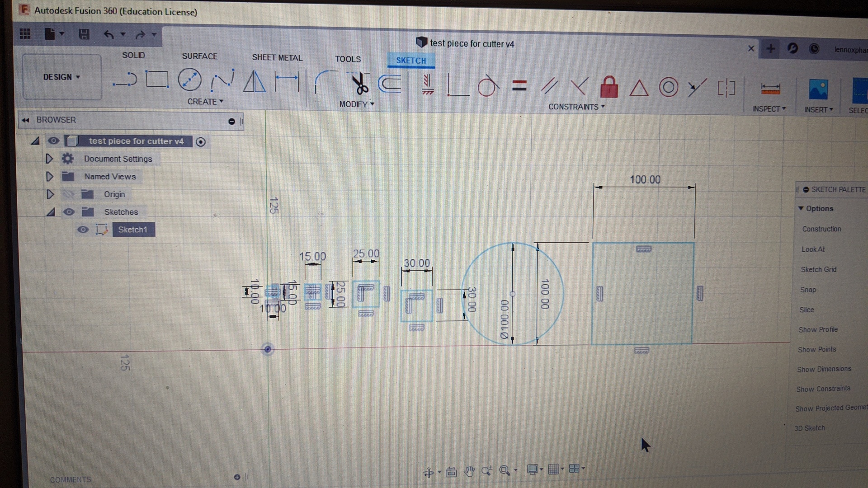Click the Save icon

84,34
